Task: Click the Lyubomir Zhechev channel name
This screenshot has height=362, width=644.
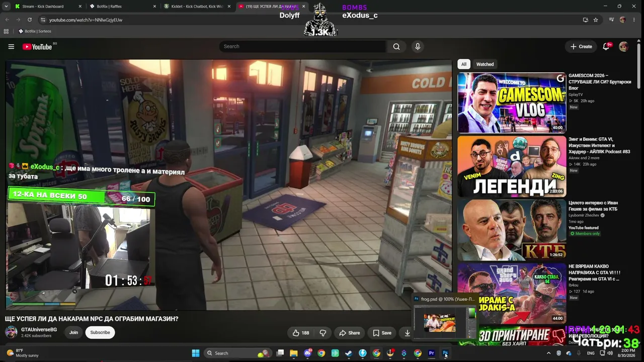Action: coord(584,215)
